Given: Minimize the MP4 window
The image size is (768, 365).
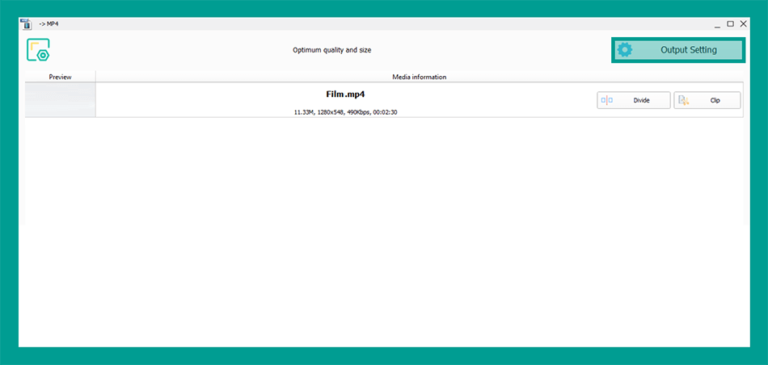Looking at the screenshot, I should [717, 24].
